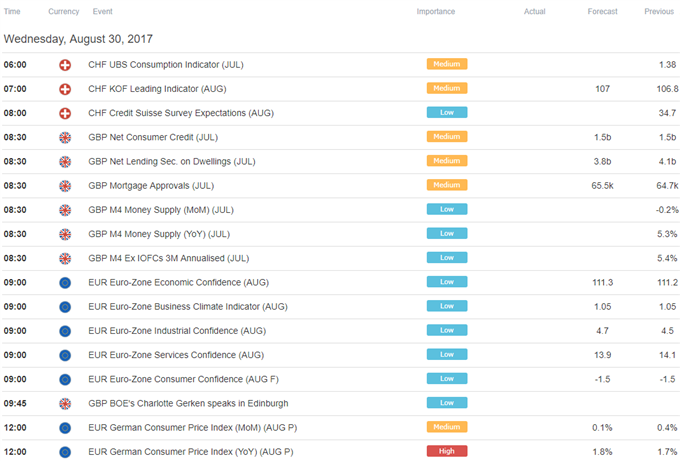Open EUR Euro-Zone Consumer Confidence (AUG F) event

[183, 379]
